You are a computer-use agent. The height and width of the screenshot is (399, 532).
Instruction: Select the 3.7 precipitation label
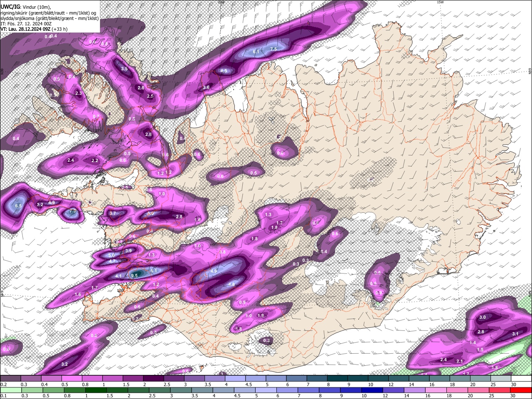tap(113, 213)
